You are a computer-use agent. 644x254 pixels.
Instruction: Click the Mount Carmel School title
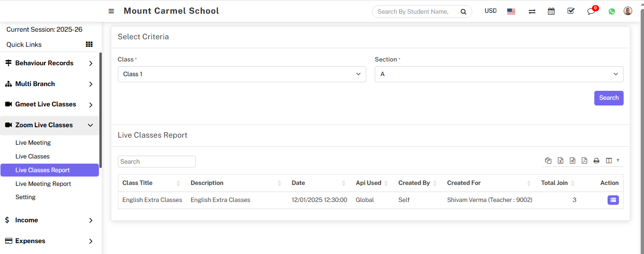coord(171,11)
